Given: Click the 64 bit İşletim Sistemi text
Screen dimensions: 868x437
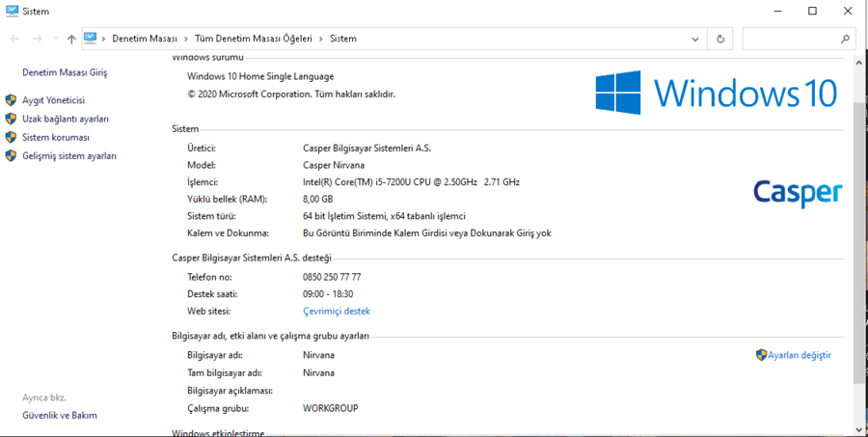Looking at the screenshot, I should (x=384, y=216).
